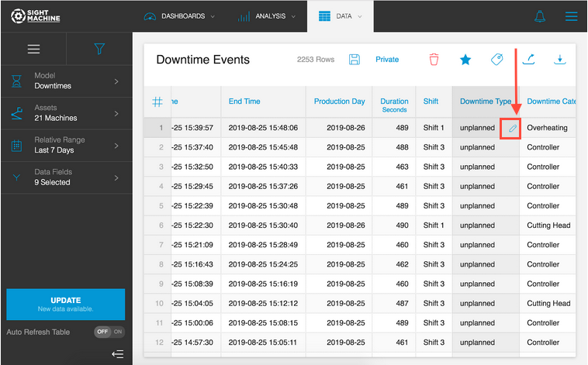Click production day '2019-08-26' in row 6

pos(346,226)
